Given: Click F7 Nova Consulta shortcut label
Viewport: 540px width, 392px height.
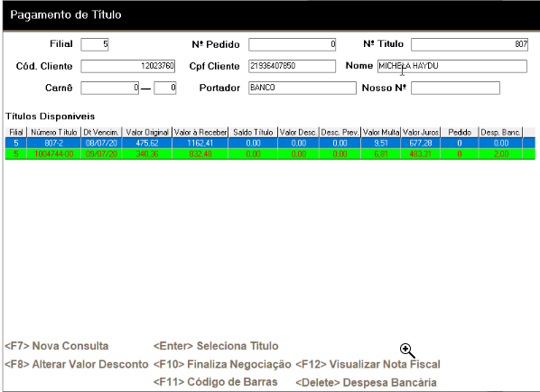Looking at the screenshot, I should pyautogui.click(x=57, y=346).
